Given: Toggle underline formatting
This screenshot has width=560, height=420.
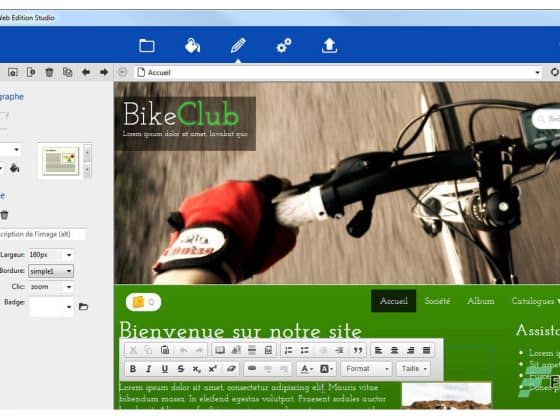Looking at the screenshot, I should pos(165,369).
